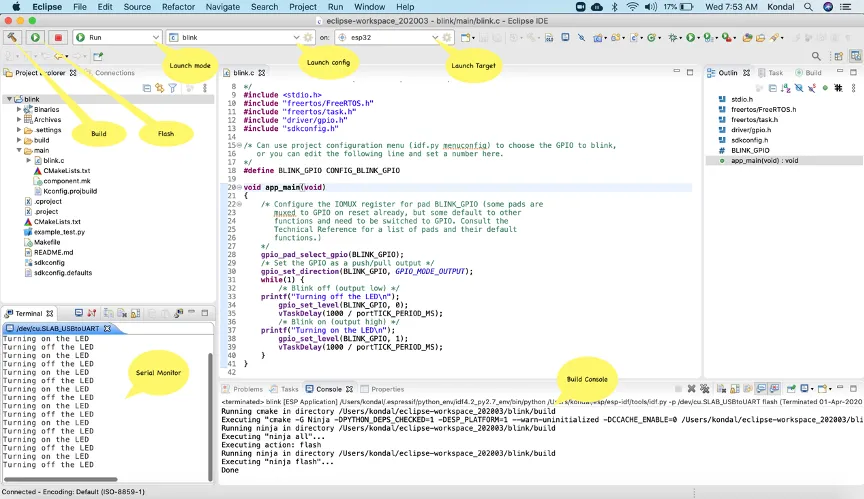864x499 pixels.
Task: Click the red Stop button
Action: tap(56, 37)
